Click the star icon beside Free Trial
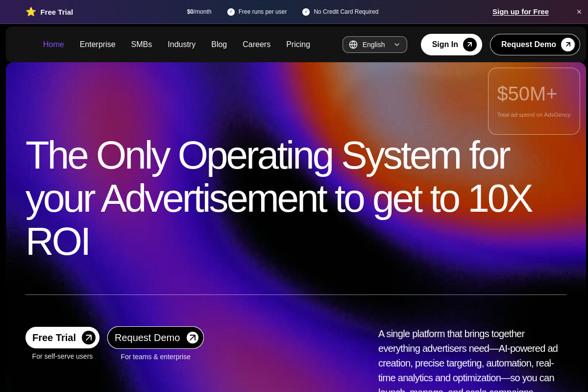The image size is (588, 392). click(x=31, y=12)
